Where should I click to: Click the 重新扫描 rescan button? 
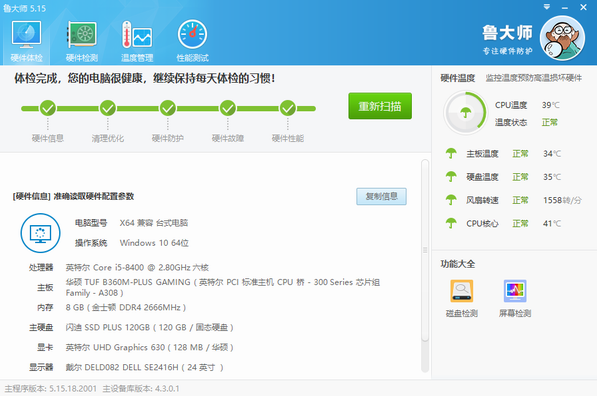[x=380, y=106]
